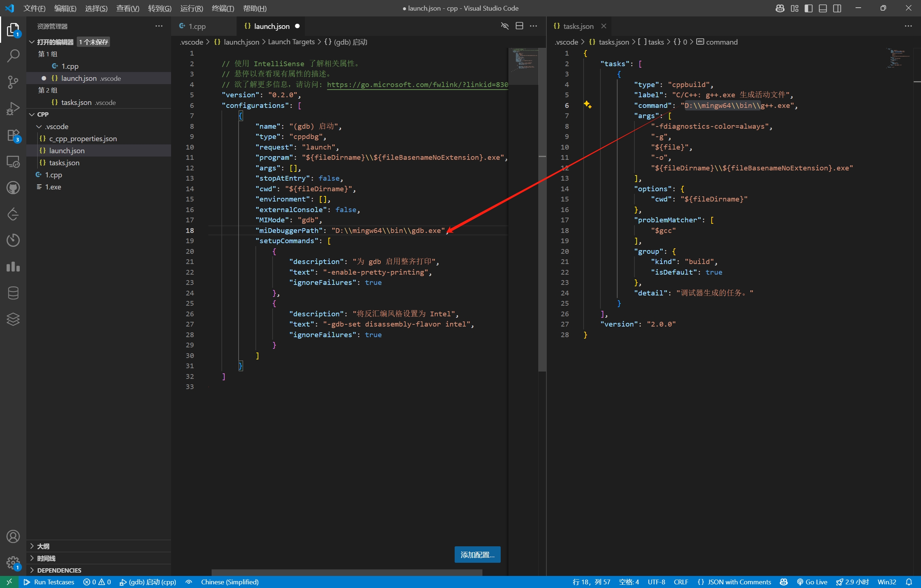Switch to the 1.cpp editor tab

tap(197, 26)
